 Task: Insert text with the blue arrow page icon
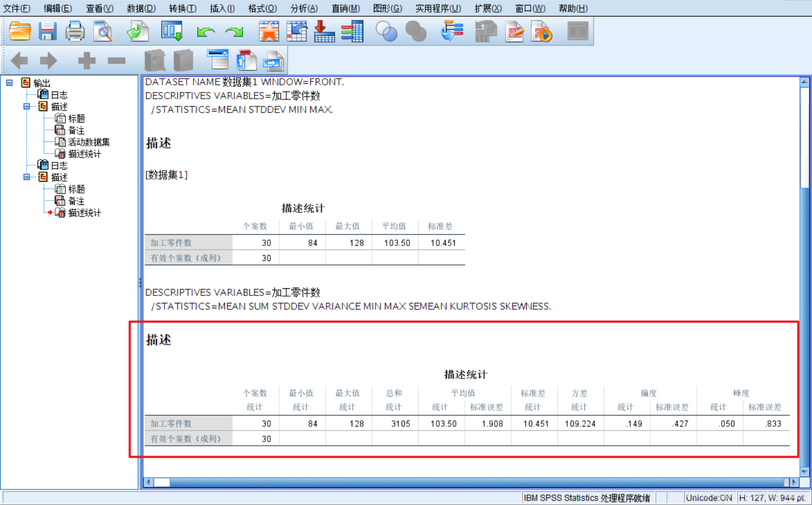pyautogui.click(x=274, y=61)
